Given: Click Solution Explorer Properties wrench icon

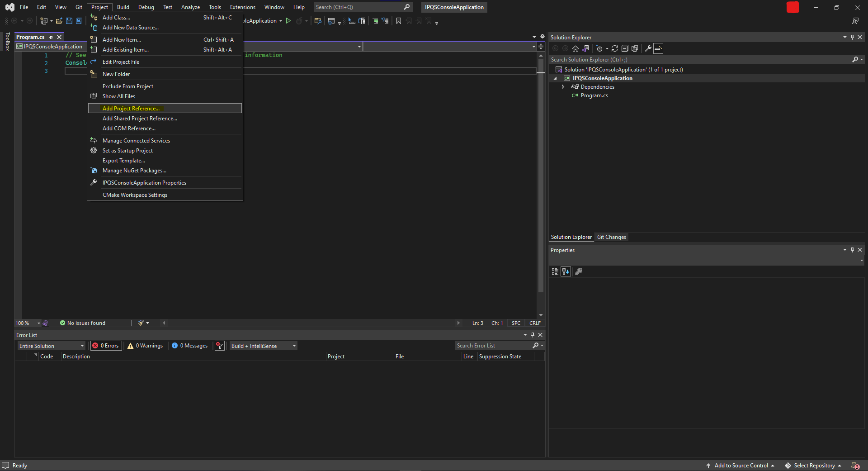Looking at the screenshot, I should (648, 48).
